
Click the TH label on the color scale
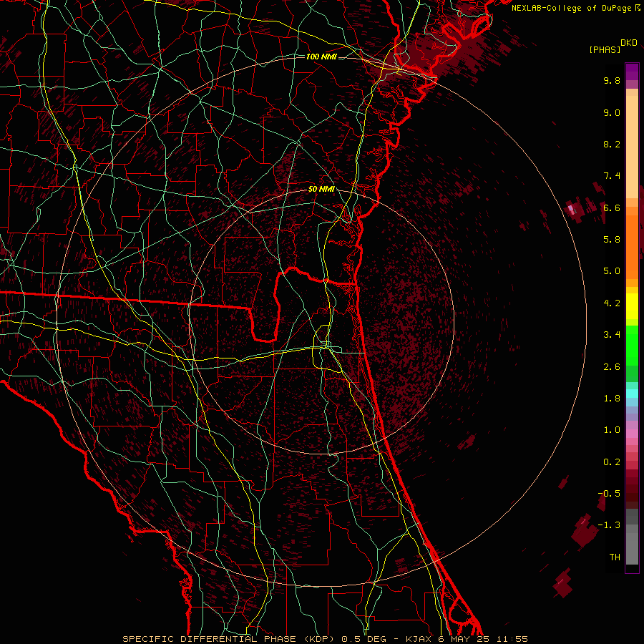coord(615,557)
